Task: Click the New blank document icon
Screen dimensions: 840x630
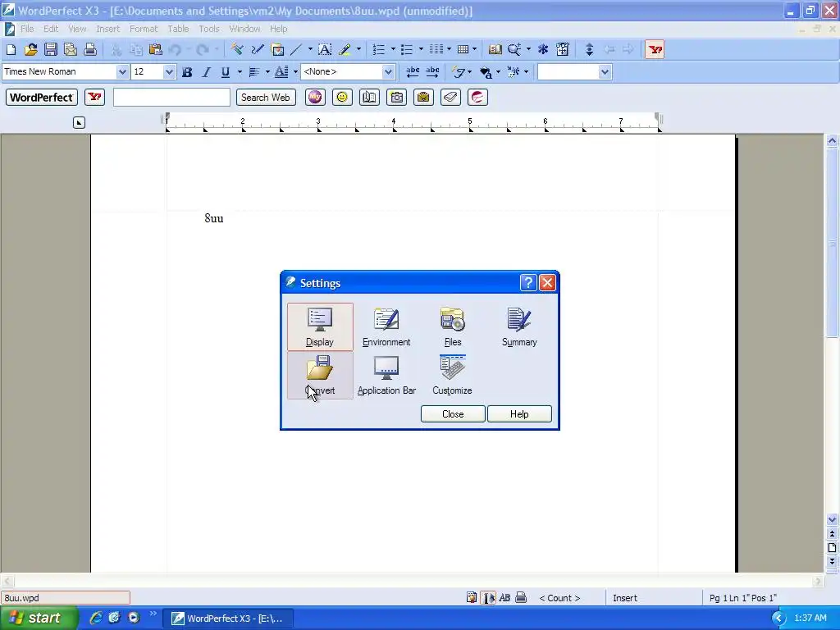Action: click(x=11, y=50)
